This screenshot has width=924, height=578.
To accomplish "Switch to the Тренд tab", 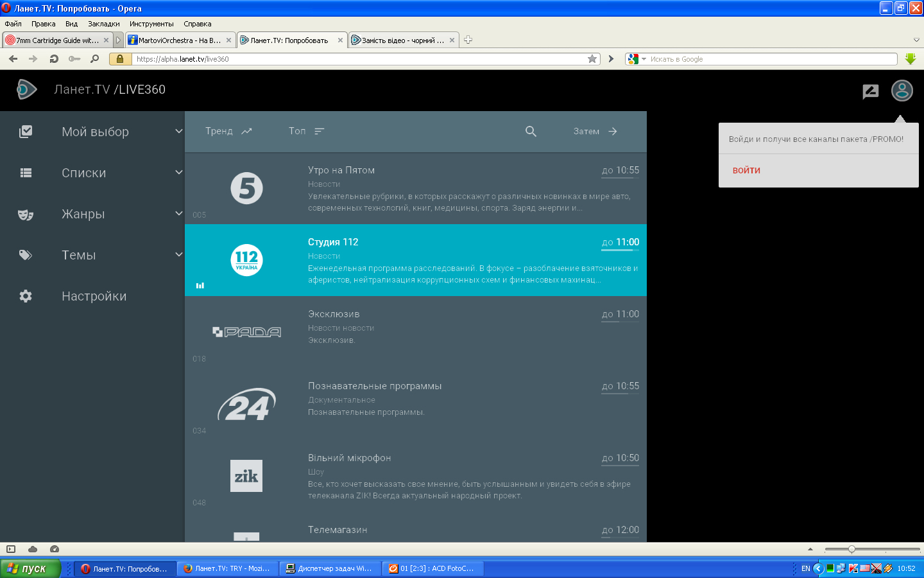I will point(228,131).
